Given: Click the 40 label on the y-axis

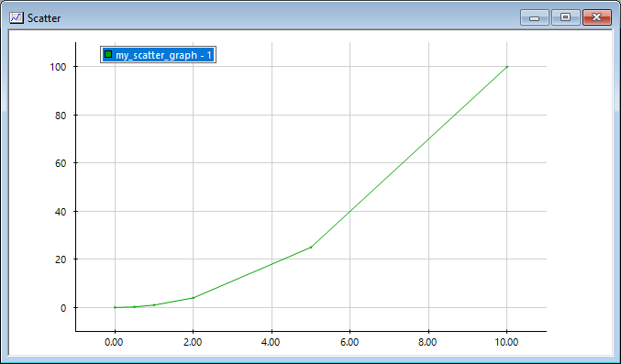Looking at the screenshot, I should coord(61,212).
